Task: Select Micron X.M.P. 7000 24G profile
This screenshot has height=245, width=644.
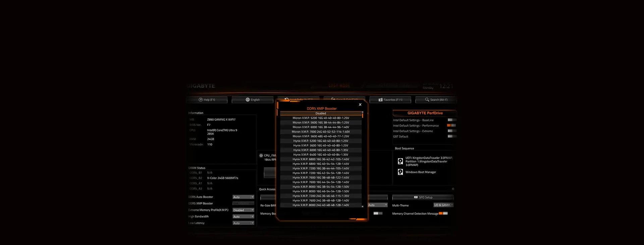Action: click(x=321, y=132)
